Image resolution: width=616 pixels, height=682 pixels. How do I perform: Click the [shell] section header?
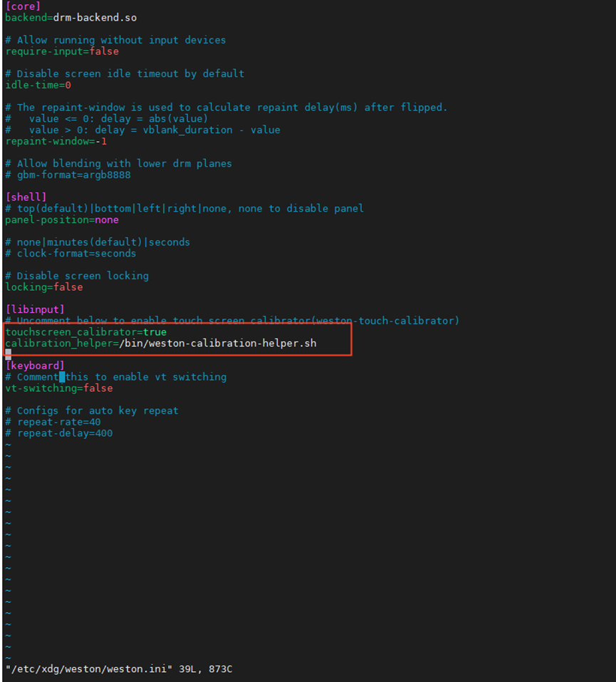26,197
